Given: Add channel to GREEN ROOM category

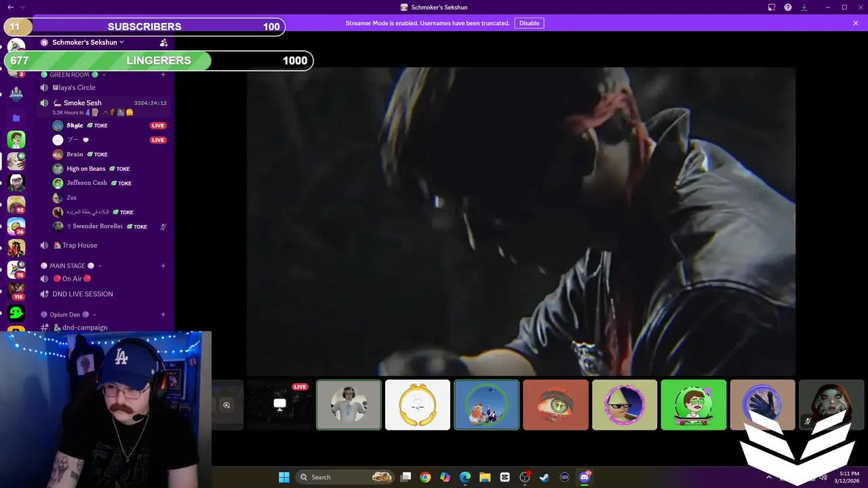Looking at the screenshot, I should click(163, 75).
